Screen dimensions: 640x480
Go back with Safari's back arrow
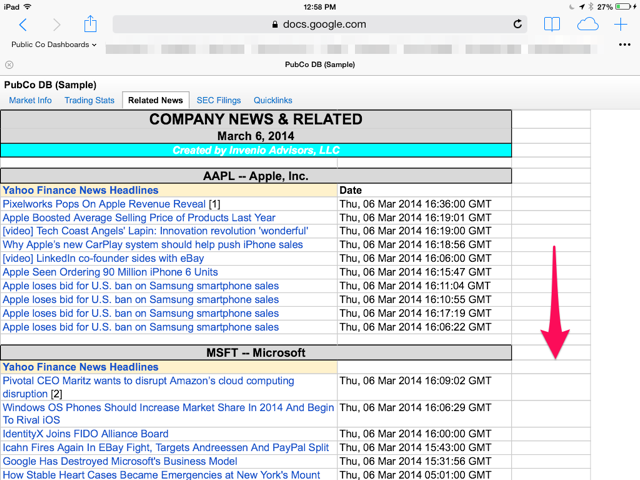click(x=23, y=25)
